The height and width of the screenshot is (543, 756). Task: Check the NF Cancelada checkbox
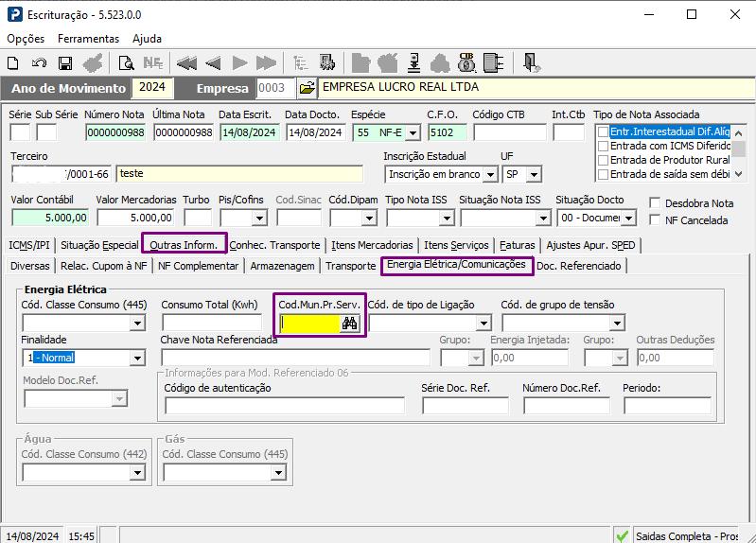click(x=656, y=219)
